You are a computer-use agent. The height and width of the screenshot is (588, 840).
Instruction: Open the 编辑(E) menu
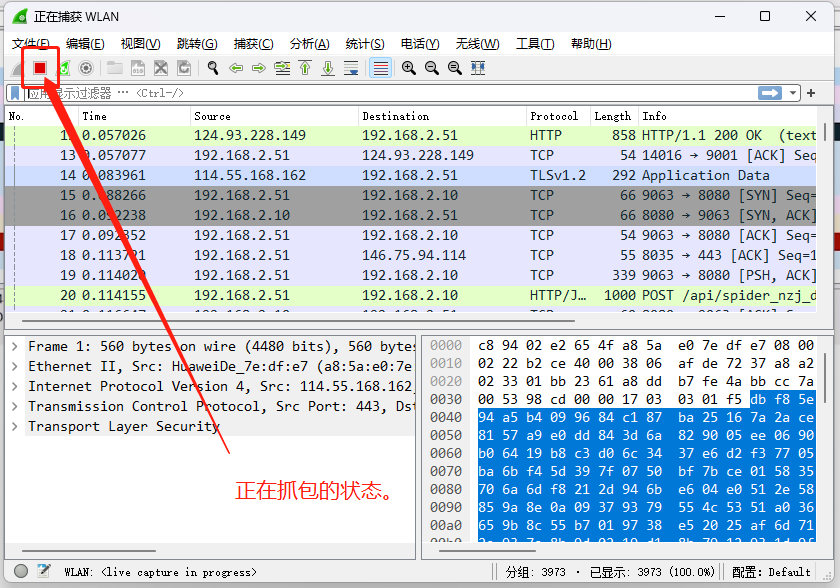[x=85, y=44]
